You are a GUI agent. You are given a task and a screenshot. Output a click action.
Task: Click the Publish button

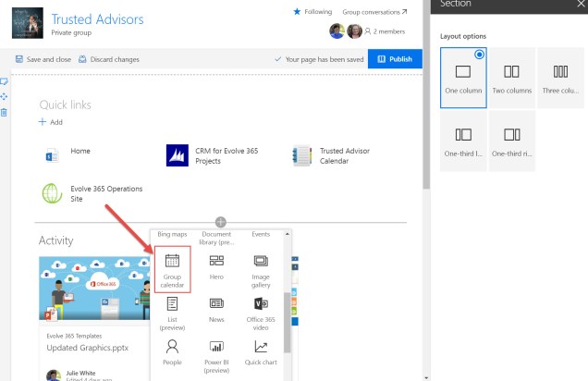coord(395,59)
